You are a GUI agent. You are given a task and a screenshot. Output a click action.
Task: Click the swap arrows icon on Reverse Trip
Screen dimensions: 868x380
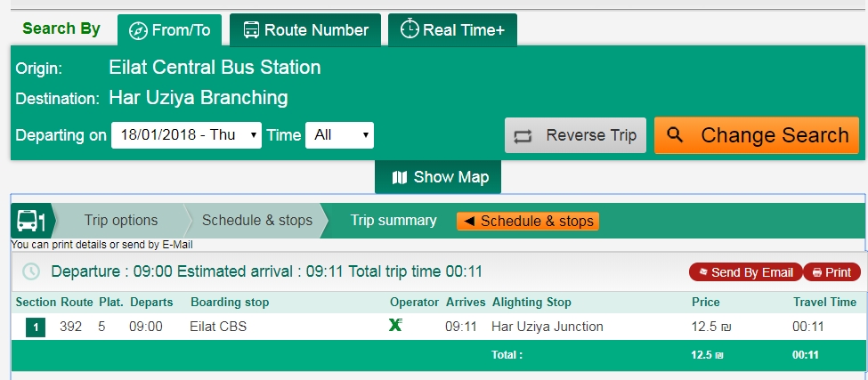coord(523,136)
